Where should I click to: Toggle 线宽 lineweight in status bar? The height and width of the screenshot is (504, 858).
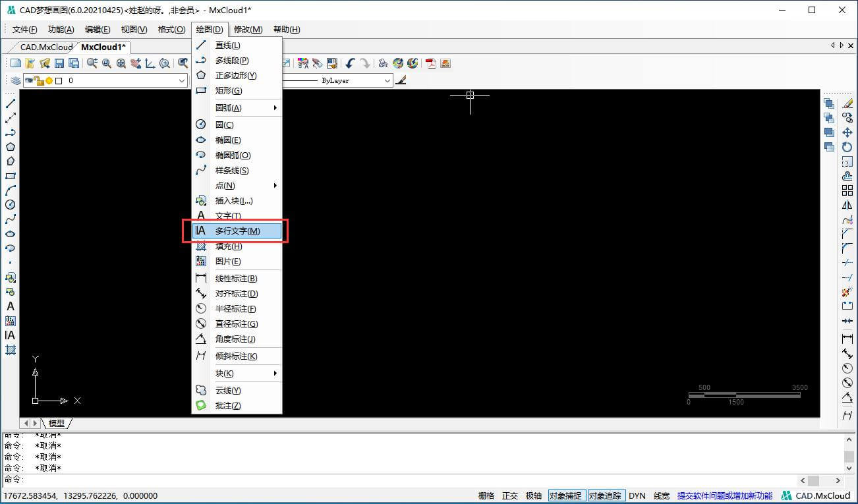tap(662, 495)
